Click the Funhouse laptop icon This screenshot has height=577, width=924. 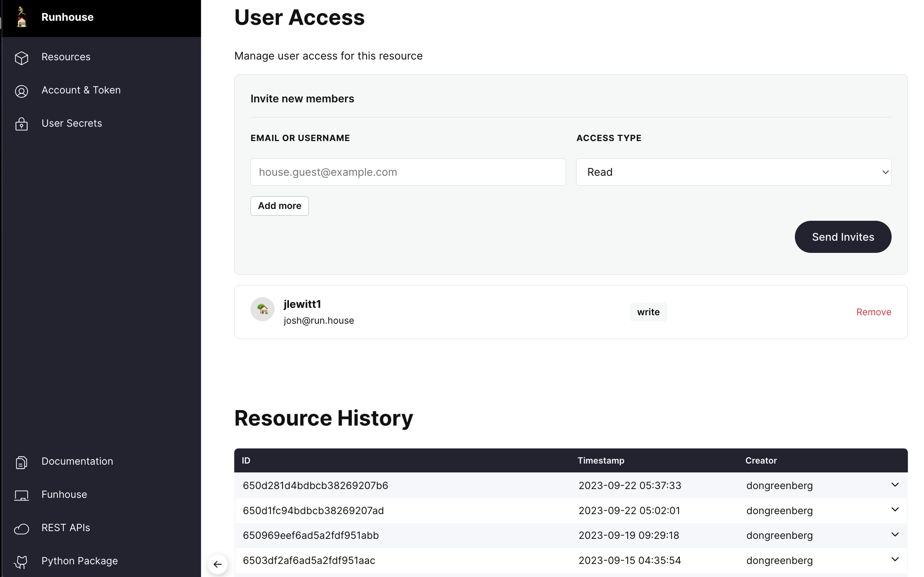(21, 495)
